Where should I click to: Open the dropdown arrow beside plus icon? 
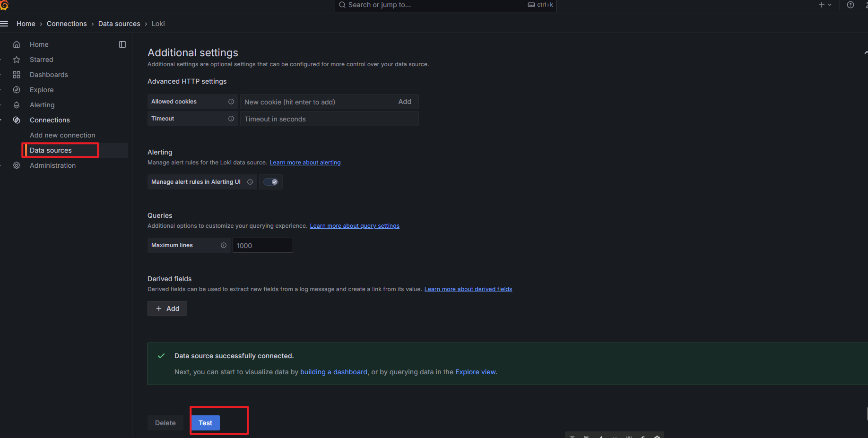pos(830,5)
